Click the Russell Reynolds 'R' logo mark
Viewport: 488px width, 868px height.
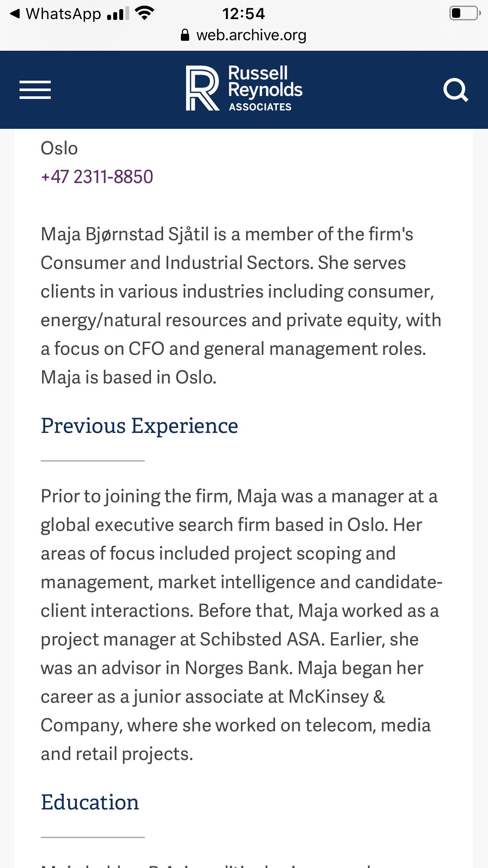202,88
